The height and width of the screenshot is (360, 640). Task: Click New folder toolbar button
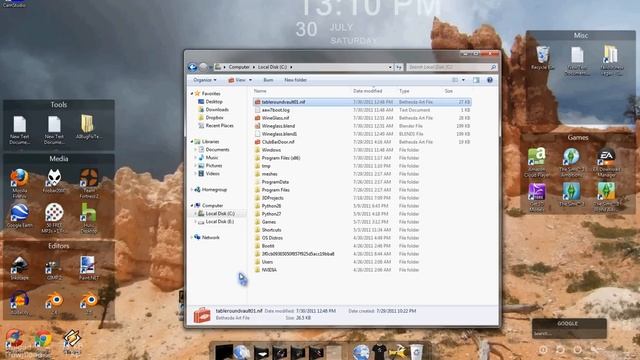coord(296,80)
